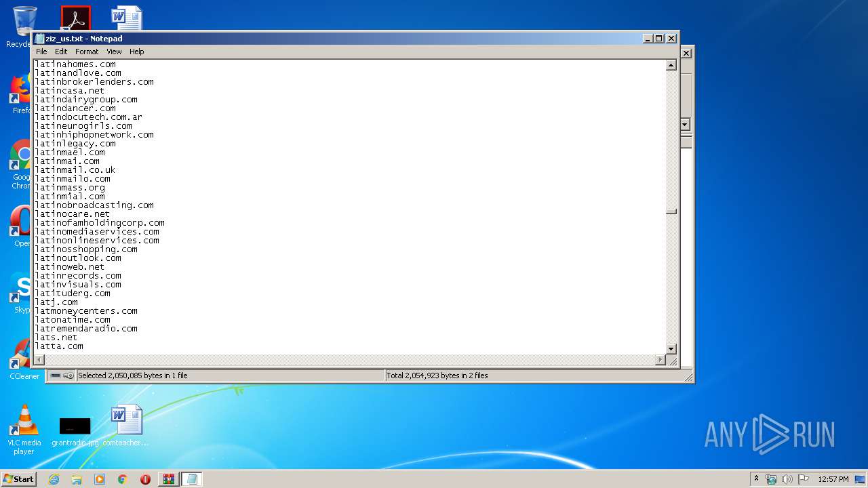The image size is (868, 488).
Task: Click the VLC media player desktop icon
Action: point(24,430)
